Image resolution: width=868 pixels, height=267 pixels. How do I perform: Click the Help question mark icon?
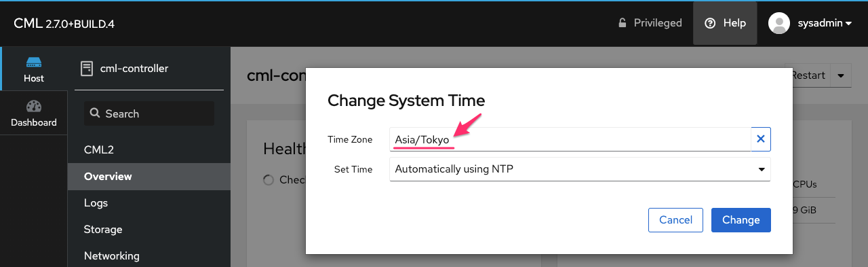pos(710,23)
